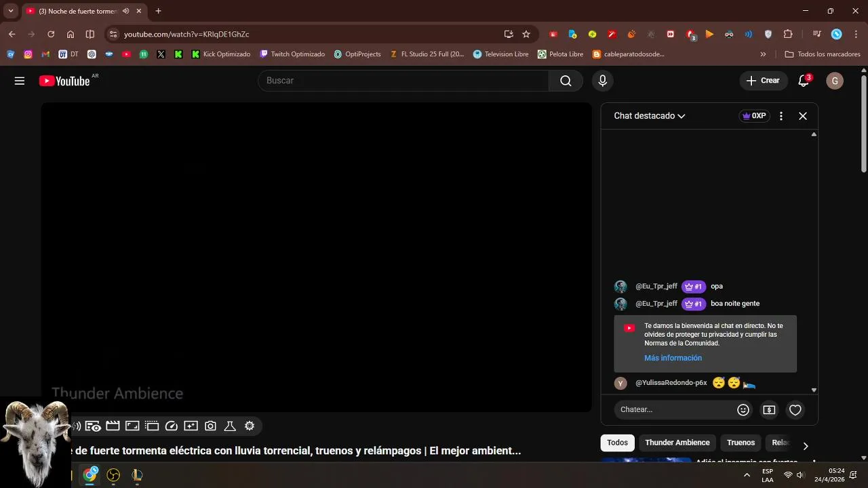
Task: Click the fullscreen-frame icon in video toolbar
Action: click(132, 426)
